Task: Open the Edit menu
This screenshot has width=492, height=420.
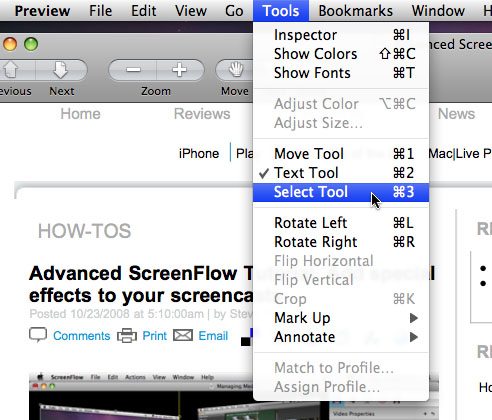Action: (x=143, y=11)
